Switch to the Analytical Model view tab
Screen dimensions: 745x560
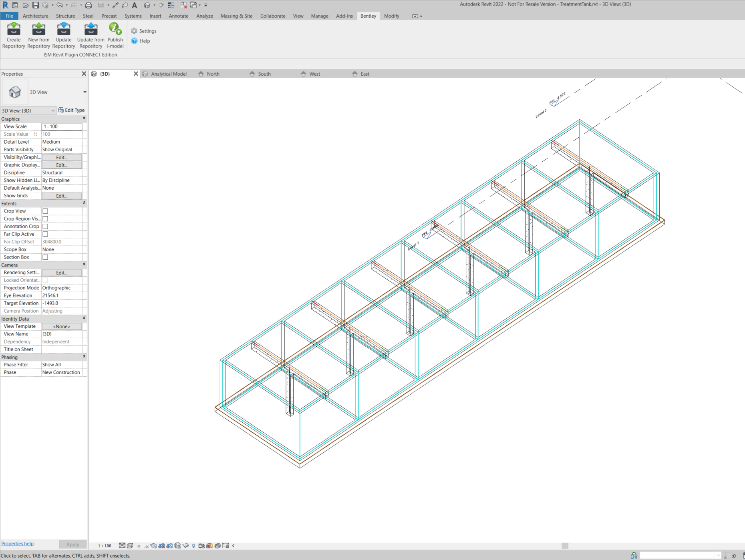[169, 74]
